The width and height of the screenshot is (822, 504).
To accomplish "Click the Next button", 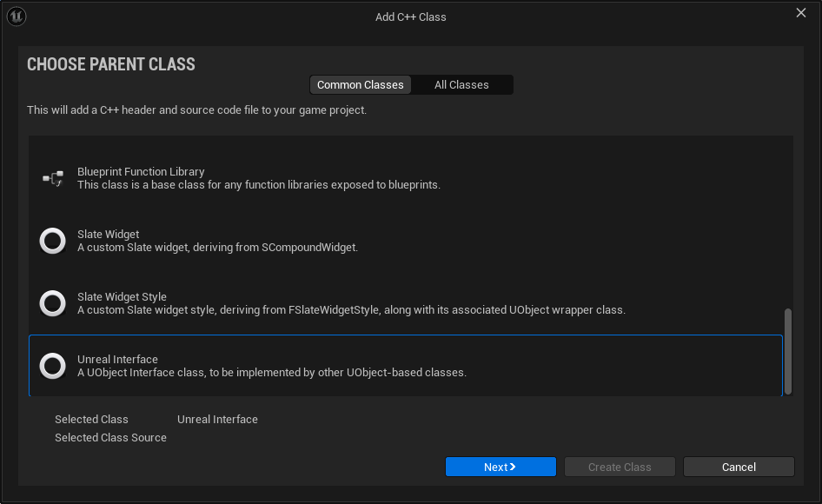I will (x=500, y=467).
